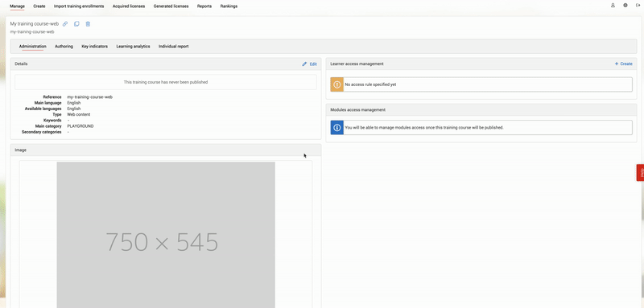
Task: Click the Secondary categories label
Action: click(x=42, y=132)
